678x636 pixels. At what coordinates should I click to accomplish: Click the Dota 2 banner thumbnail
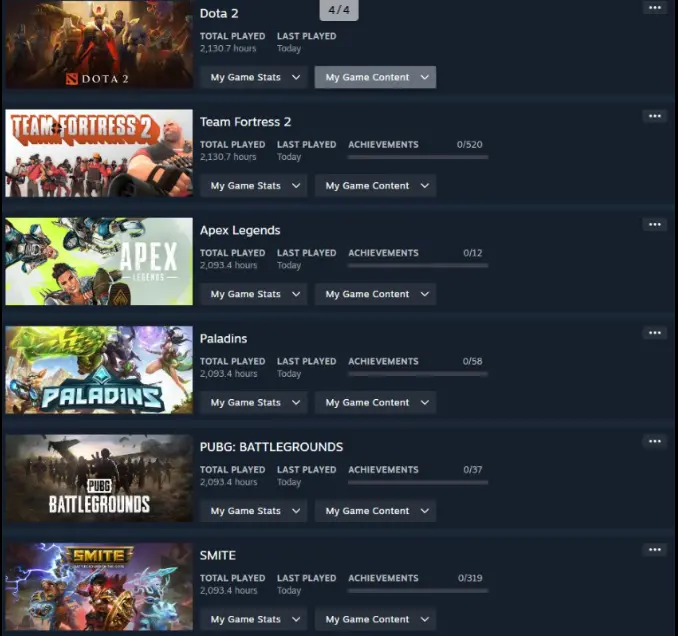click(x=99, y=45)
